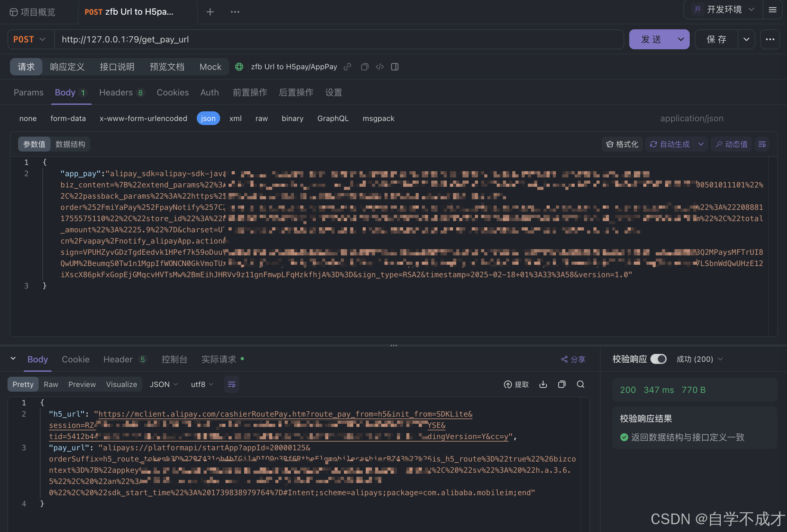Click the 格式化 format button
The image size is (787, 532).
(622, 144)
